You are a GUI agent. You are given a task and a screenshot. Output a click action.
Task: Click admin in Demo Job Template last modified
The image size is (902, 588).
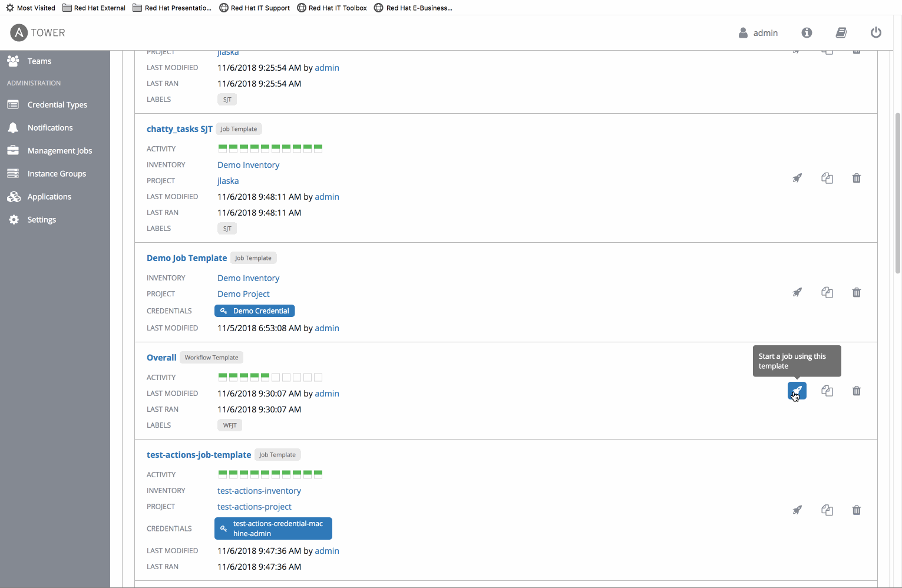tap(327, 328)
